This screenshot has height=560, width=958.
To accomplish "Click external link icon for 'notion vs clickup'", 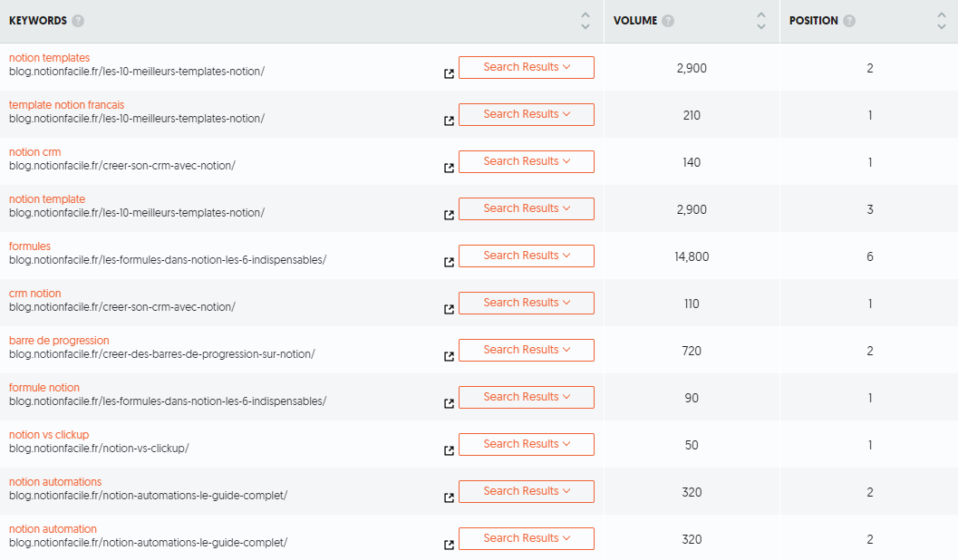I will [x=449, y=450].
